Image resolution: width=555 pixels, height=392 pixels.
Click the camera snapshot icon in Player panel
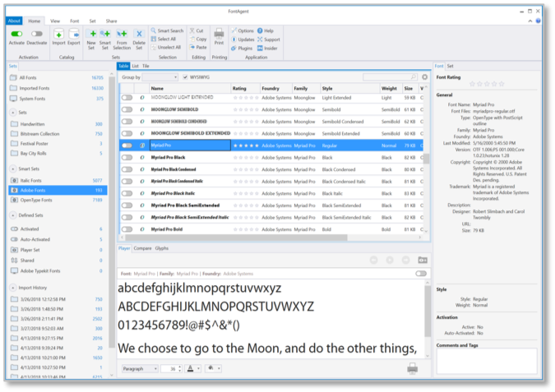click(x=423, y=260)
